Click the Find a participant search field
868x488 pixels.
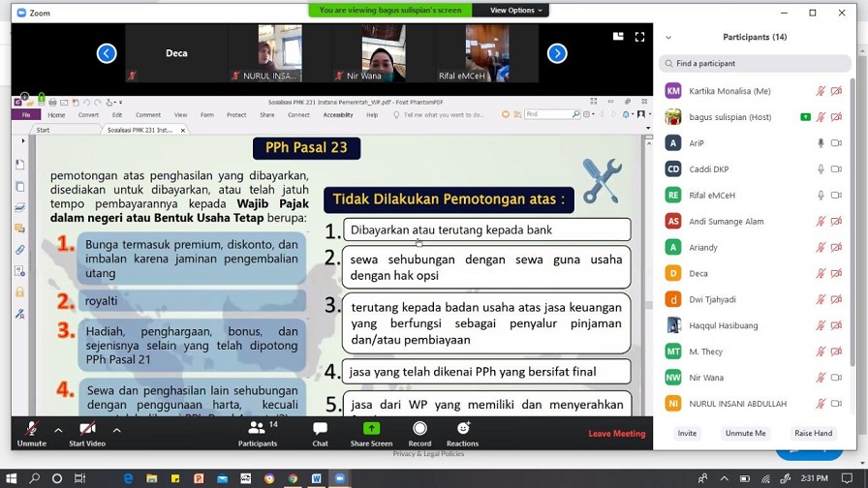point(756,63)
